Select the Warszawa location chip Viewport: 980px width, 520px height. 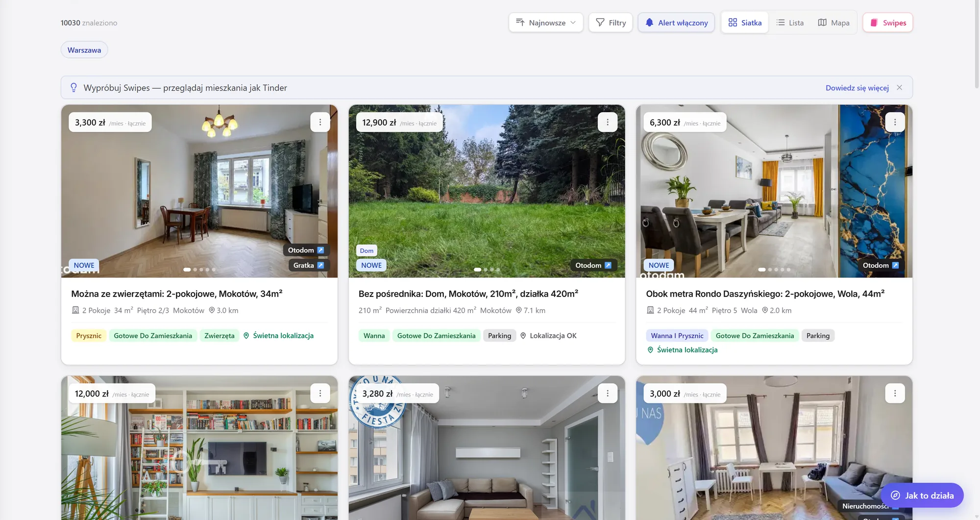84,50
